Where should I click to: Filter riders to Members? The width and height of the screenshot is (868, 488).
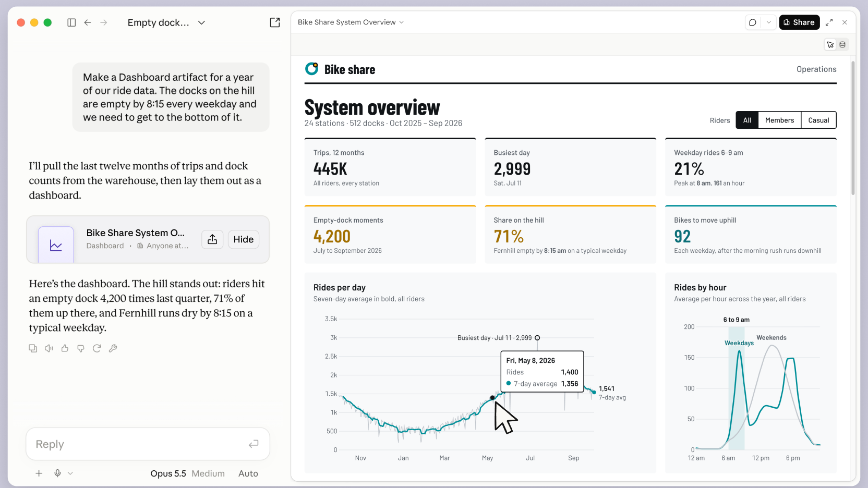[779, 120]
